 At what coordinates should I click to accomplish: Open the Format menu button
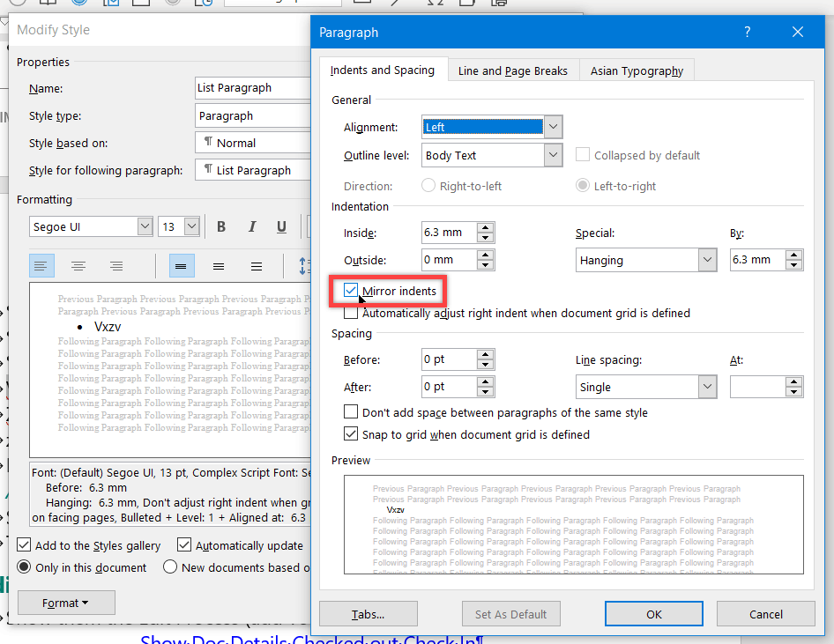[66, 603]
